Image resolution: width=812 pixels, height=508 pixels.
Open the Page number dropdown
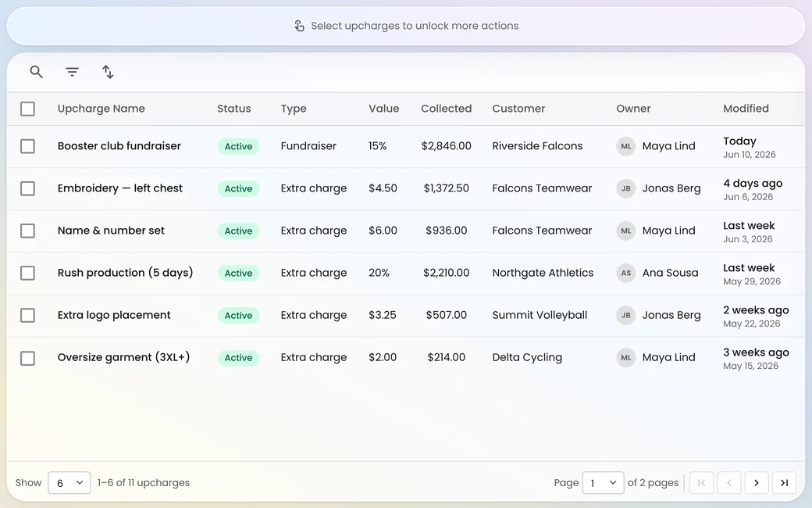click(x=603, y=483)
